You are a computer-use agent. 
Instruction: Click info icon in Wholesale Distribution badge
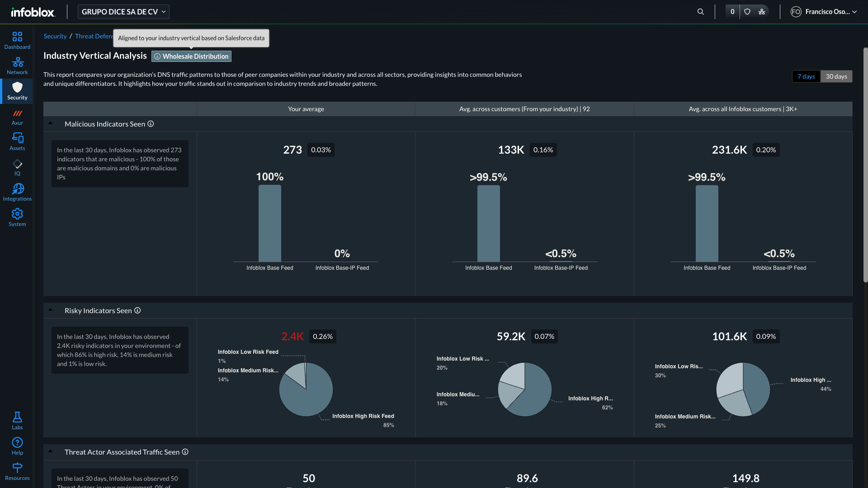[x=157, y=56]
